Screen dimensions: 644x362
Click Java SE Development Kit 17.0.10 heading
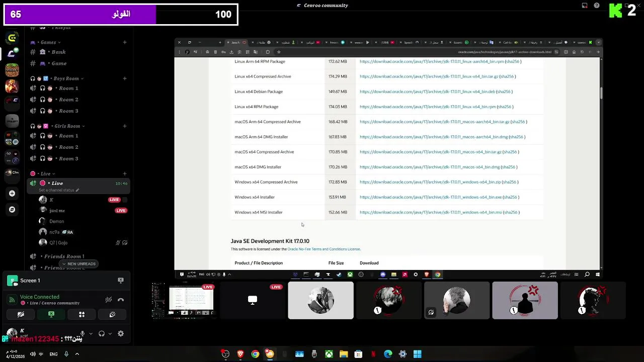pyautogui.click(x=270, y=241)
